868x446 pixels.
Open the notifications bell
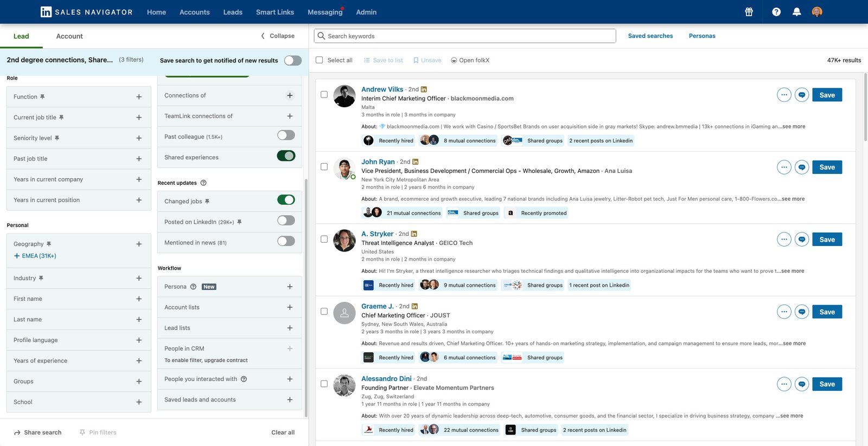(x=796, y=12)
